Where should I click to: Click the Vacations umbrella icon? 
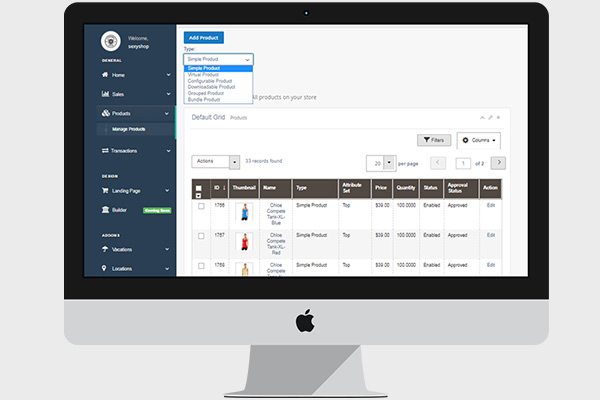pos(106,249)
